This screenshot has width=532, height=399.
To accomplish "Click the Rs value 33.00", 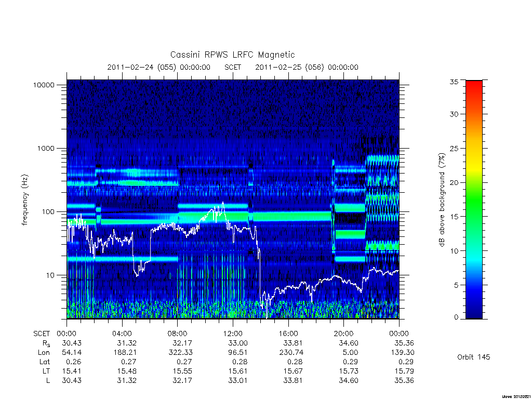I will coord(238,343).
